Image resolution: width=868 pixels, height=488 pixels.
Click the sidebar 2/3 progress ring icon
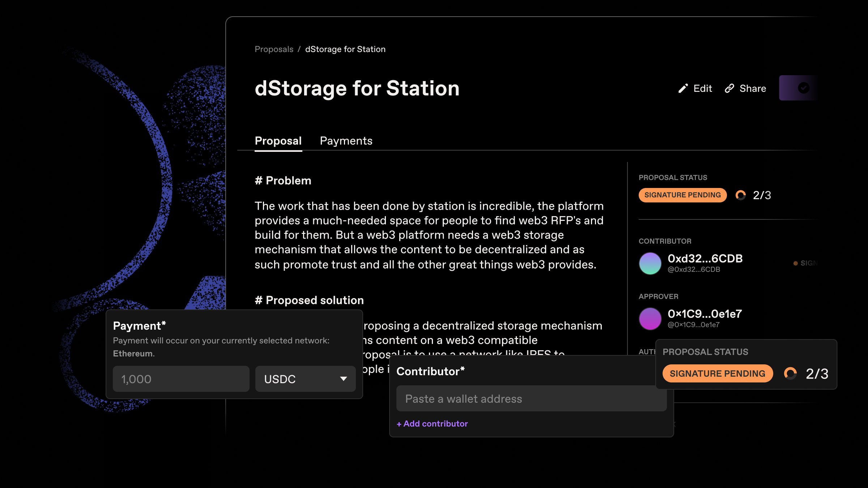(x=740, y=195)
